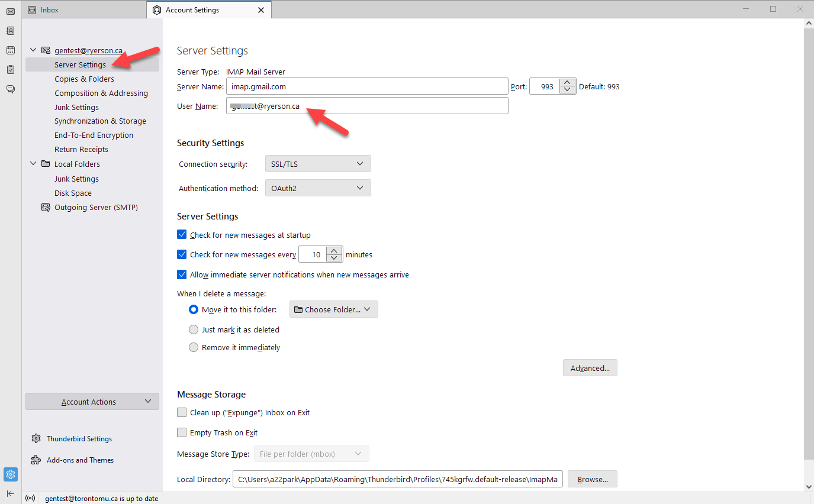The height and width of the screenshot is (504, 814).
Task: Toggle Allow immediate server notifications checkbox
Action: 182,274
